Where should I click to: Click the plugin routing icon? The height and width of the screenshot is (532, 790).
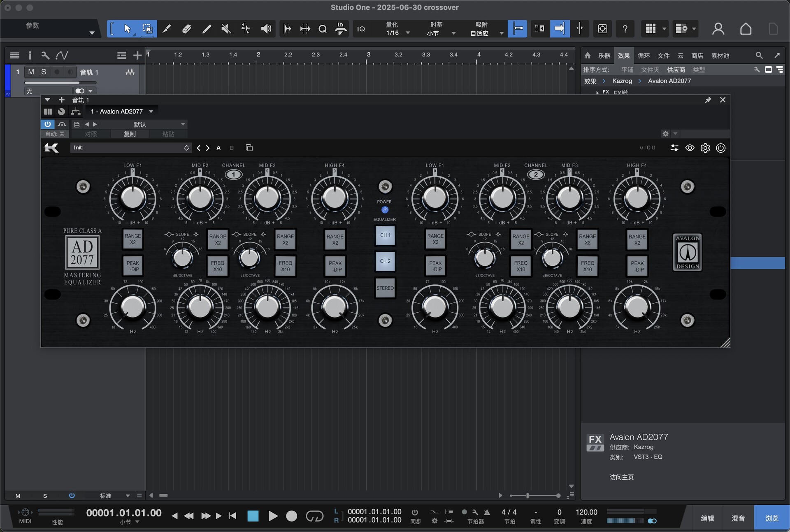click(76, 112)
